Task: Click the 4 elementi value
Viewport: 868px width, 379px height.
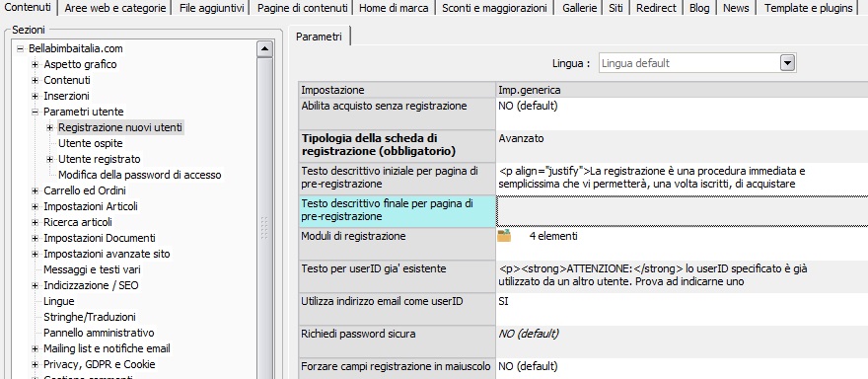Action: (x=553, y=236)
